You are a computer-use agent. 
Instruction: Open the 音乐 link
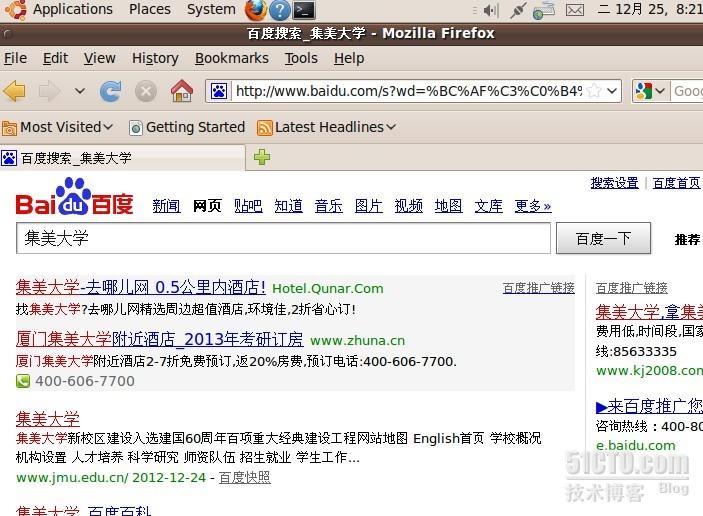pyautogui.click(x=328, y=206)
